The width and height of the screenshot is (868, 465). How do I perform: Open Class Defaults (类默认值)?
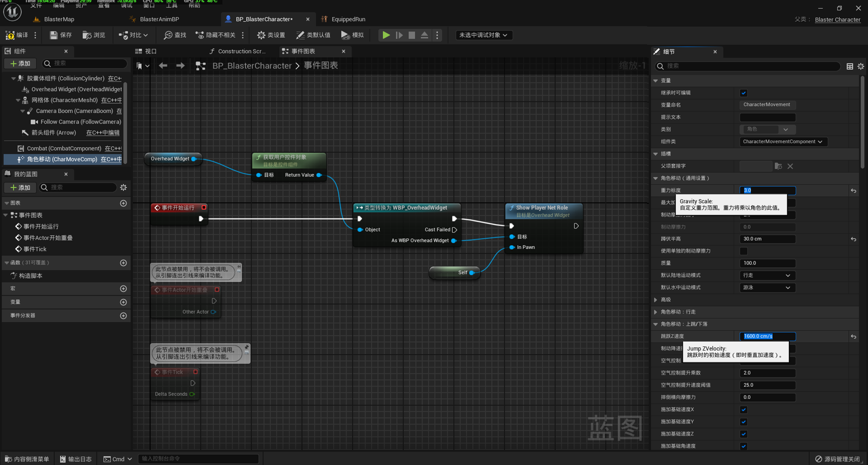[313, 35]
